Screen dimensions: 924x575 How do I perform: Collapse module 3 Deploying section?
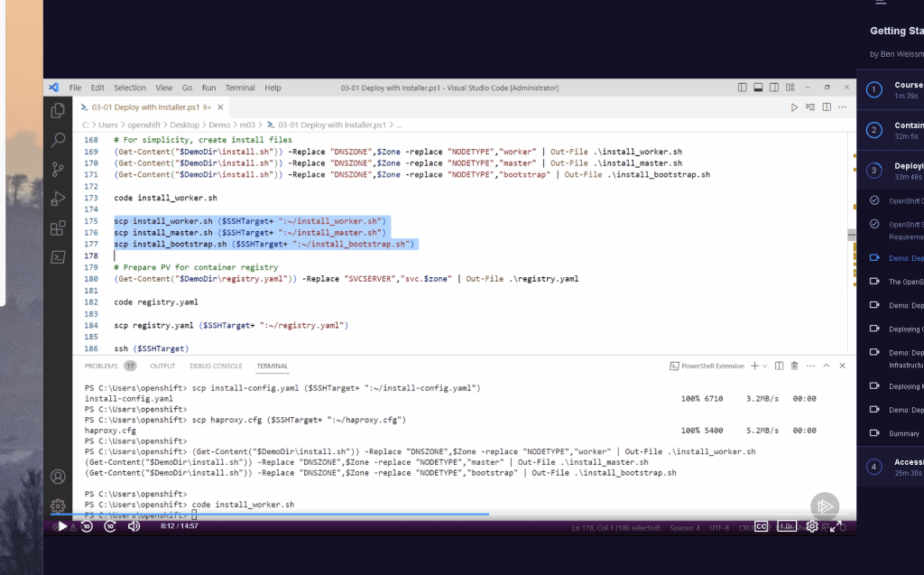point(891,171)
